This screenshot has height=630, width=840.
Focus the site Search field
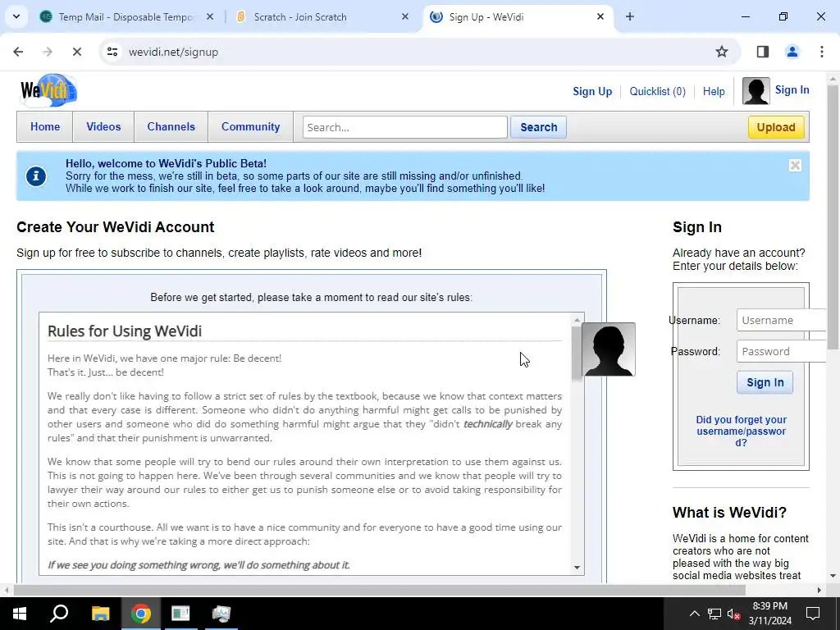(405, 127)
